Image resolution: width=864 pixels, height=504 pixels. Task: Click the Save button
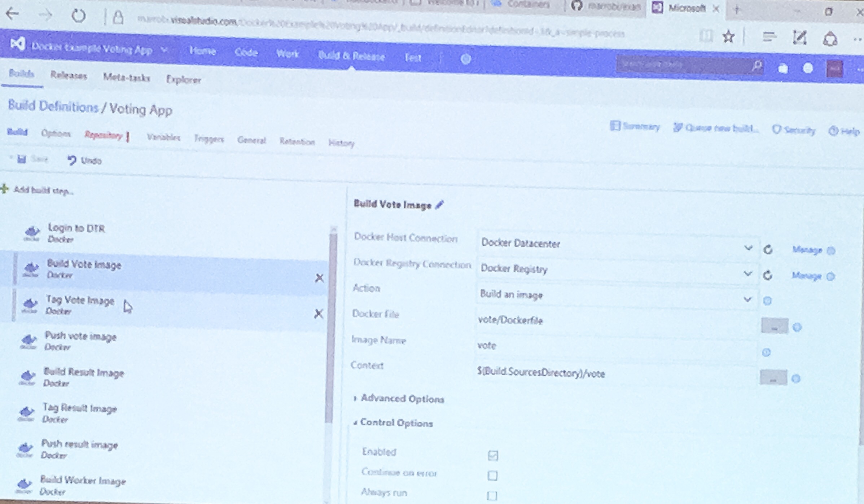[32, 159]
